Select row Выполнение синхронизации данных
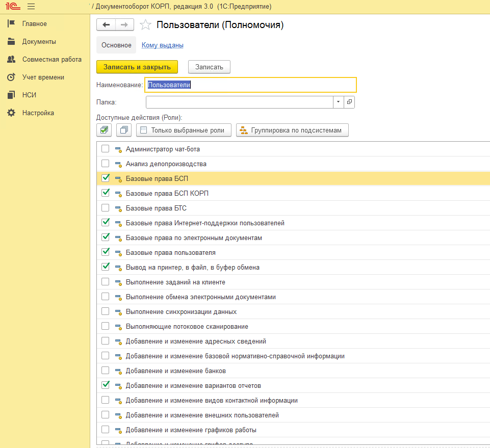 [293, 312]
